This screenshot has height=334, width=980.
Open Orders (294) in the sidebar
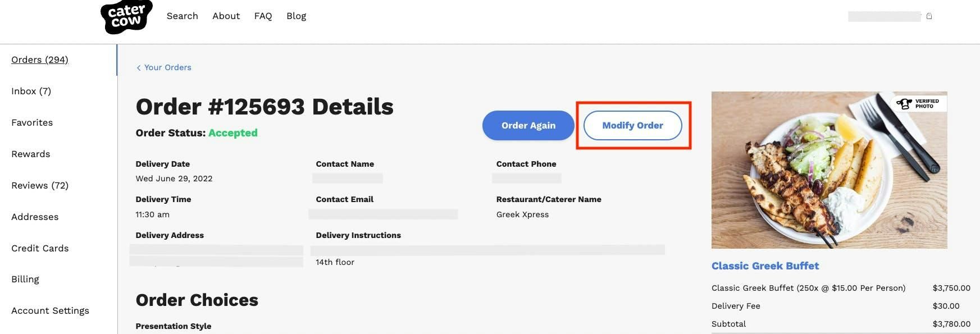click(x=39, y=59)
